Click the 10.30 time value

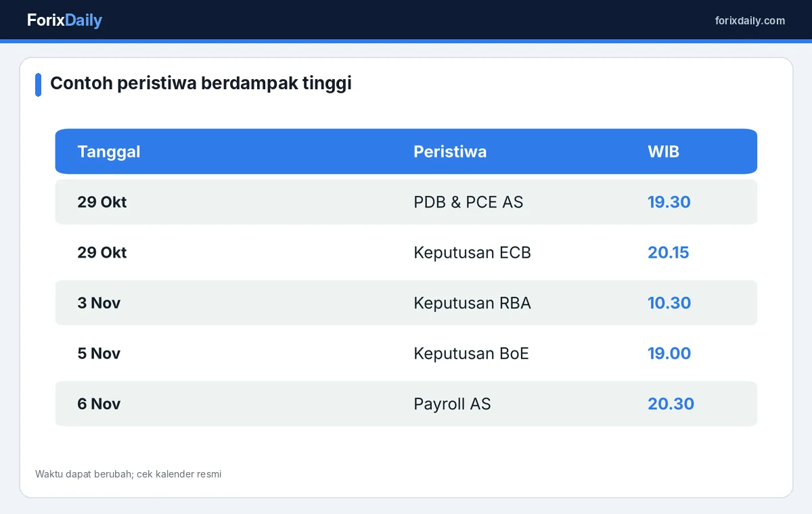tap(669, 302)
